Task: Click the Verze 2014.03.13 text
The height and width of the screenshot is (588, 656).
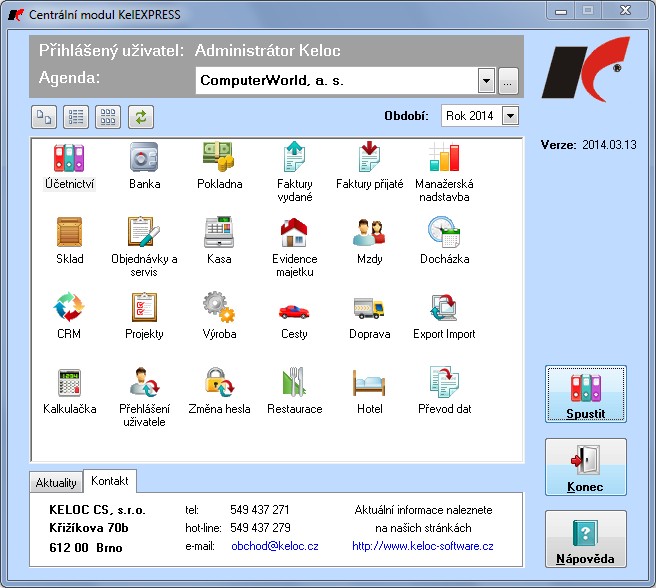Action: coord(588,145)
